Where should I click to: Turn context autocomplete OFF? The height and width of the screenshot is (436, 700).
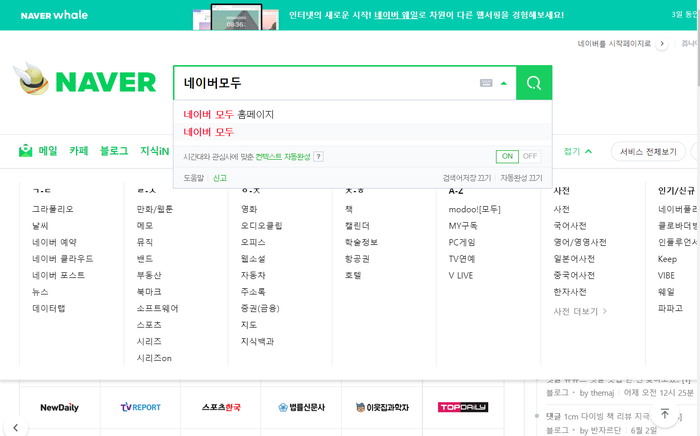pyautogui.click(x=530, y=156)
